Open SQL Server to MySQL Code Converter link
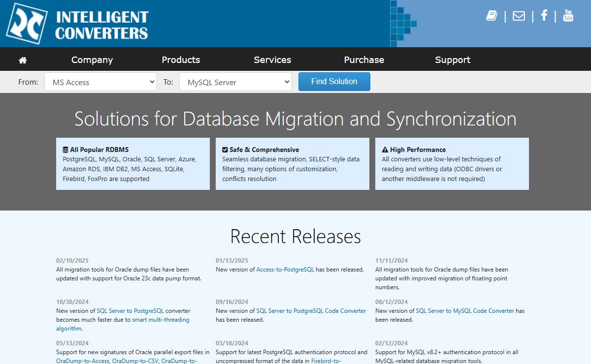591x364 pixels. tap(465, 311)
